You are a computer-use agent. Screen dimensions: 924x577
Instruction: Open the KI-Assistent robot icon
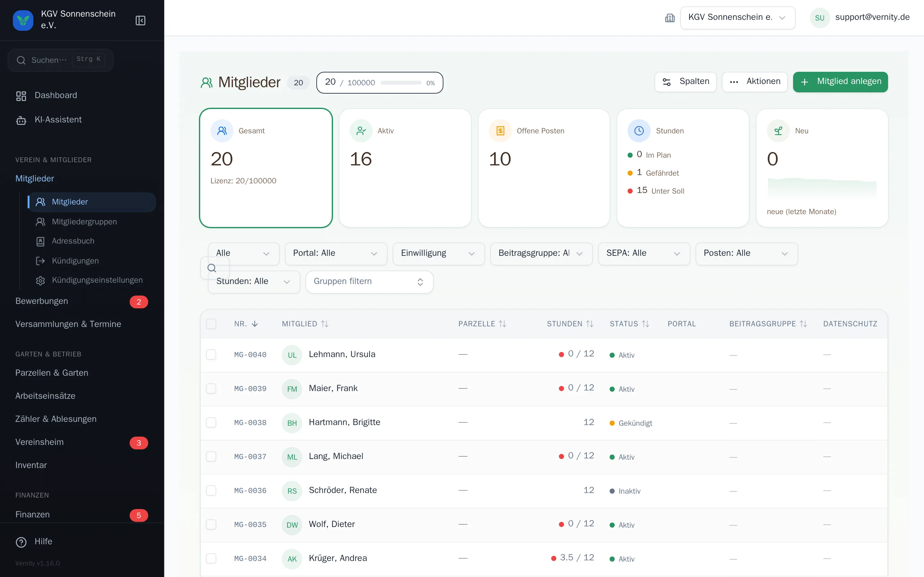tap(21, 120)
